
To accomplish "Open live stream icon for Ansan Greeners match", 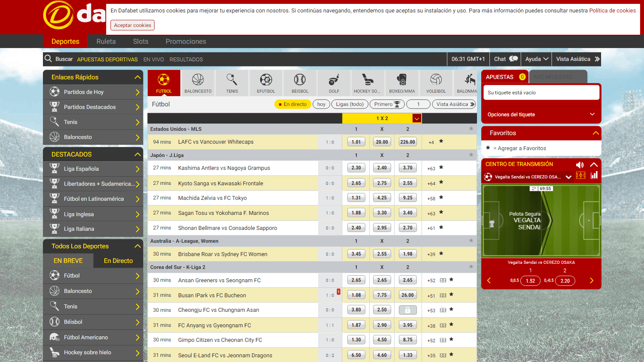I will pos(443,280).
